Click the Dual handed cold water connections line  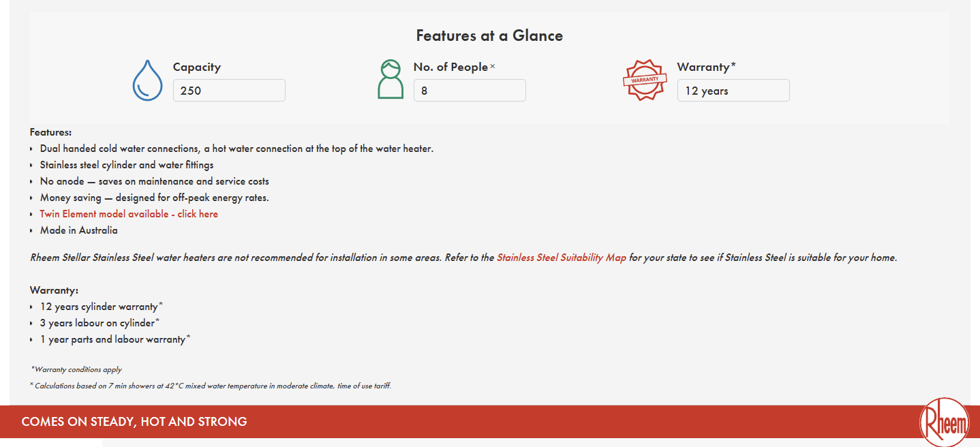(x=236, y=149)
